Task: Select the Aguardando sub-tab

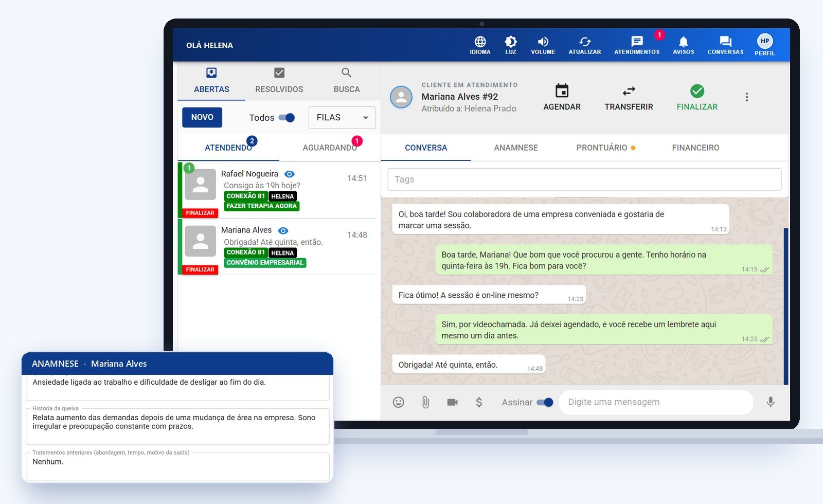Action: pos(330,148)
